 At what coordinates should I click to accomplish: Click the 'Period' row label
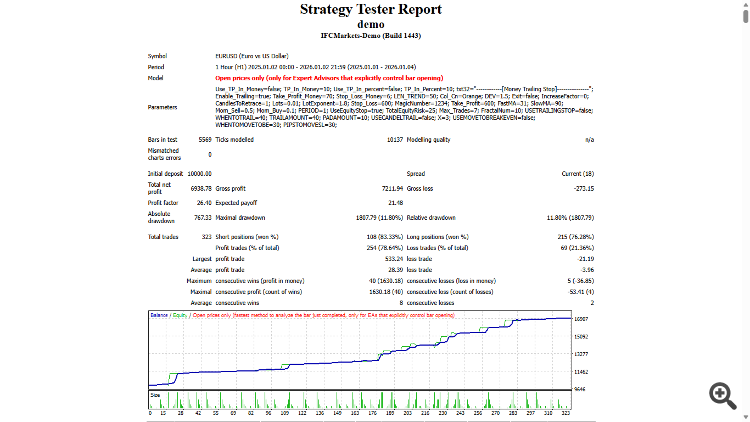click(x=156, y=67)
